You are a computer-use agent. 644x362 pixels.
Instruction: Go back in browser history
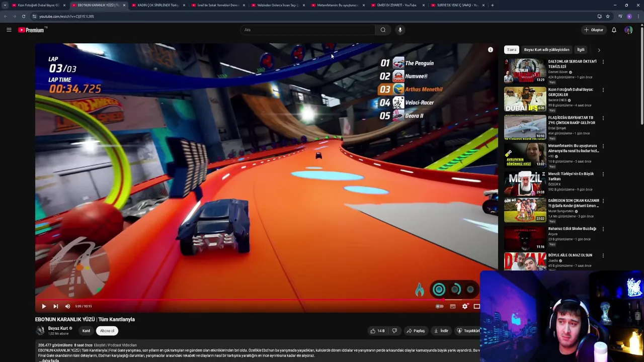click(x=6, y=17)
